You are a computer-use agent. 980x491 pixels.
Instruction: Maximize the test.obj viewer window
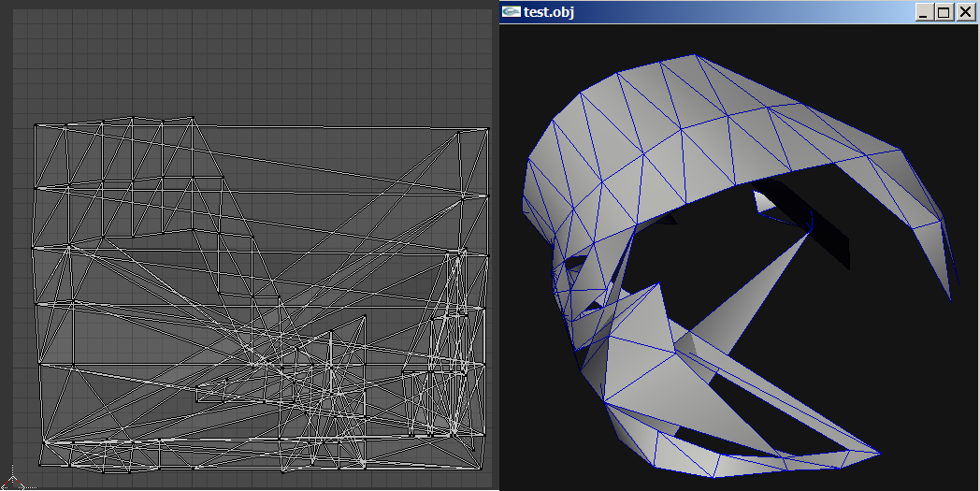(x=944, y=12)
